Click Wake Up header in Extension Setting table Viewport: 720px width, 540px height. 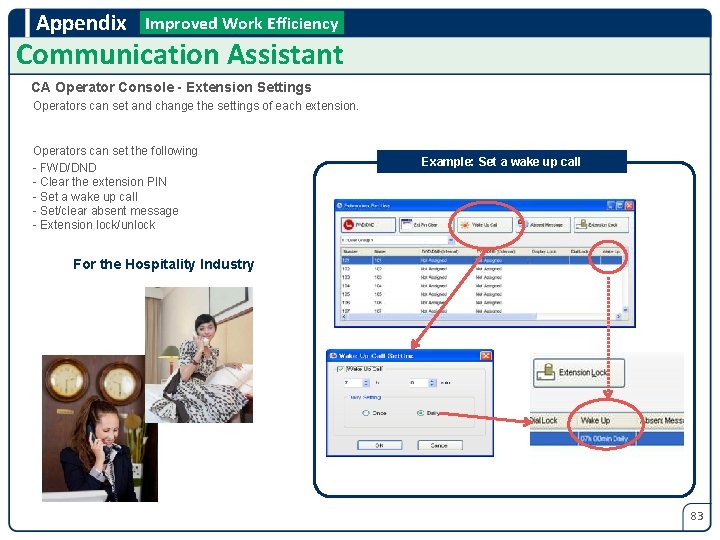(611, 251)
